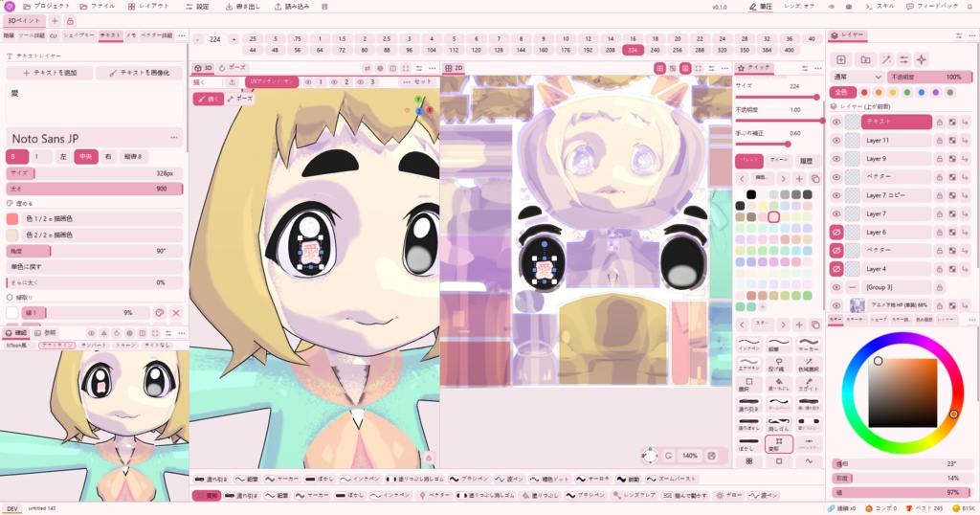Click the anime base layer thumbnail

857,305
